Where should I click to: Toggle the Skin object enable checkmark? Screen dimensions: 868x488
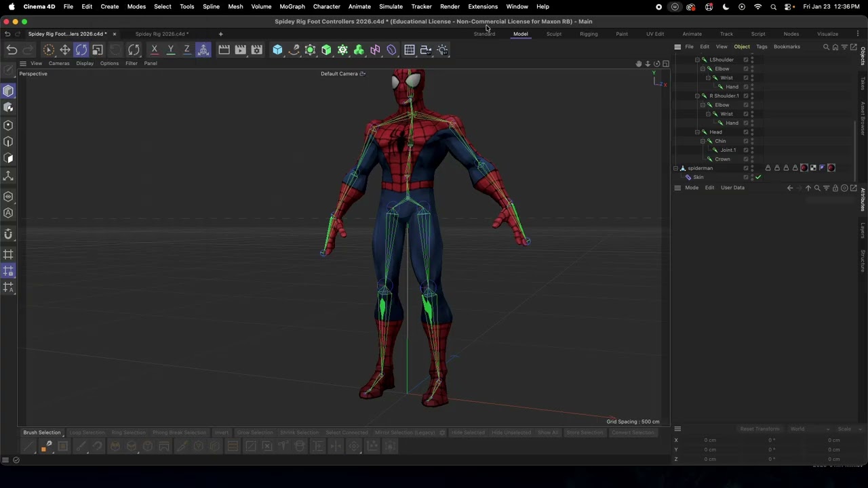758,178
